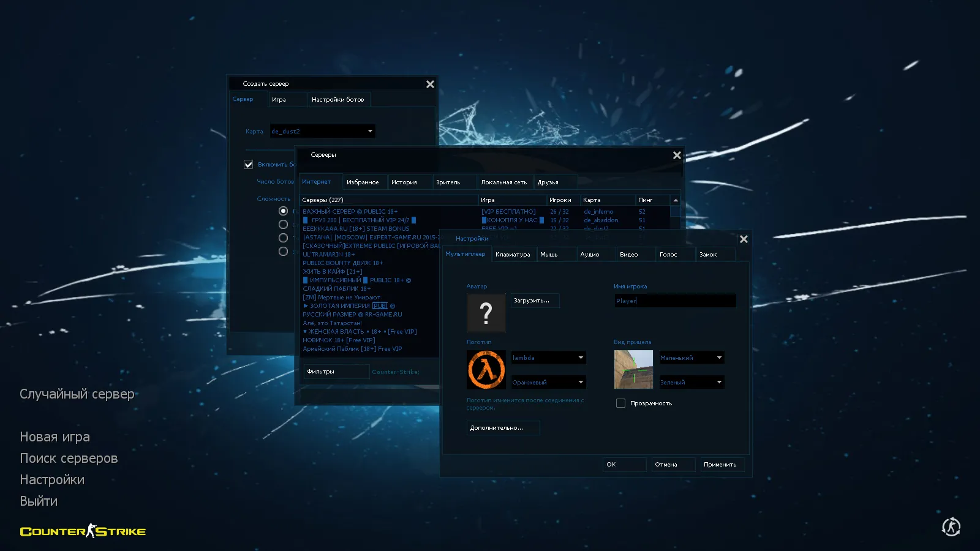Click the Counter-Strike logo
The height and width of the screenshot is (551, 980).
point(83,531)
